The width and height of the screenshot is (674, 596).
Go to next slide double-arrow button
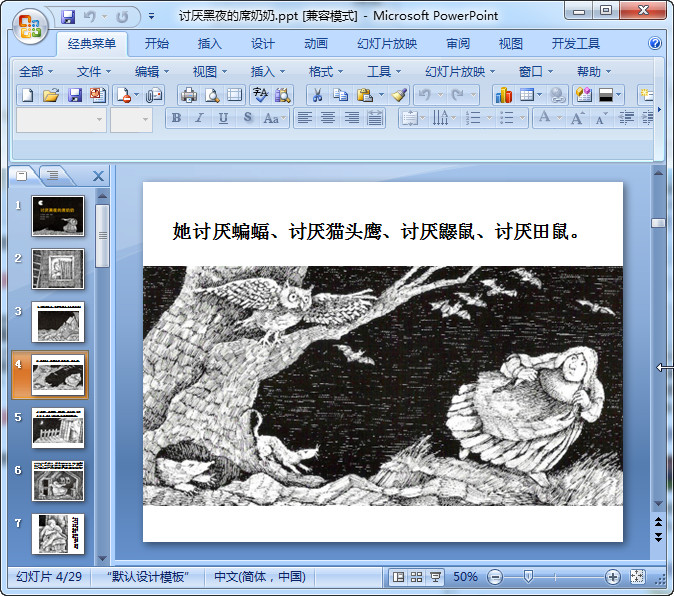(658, 537)
